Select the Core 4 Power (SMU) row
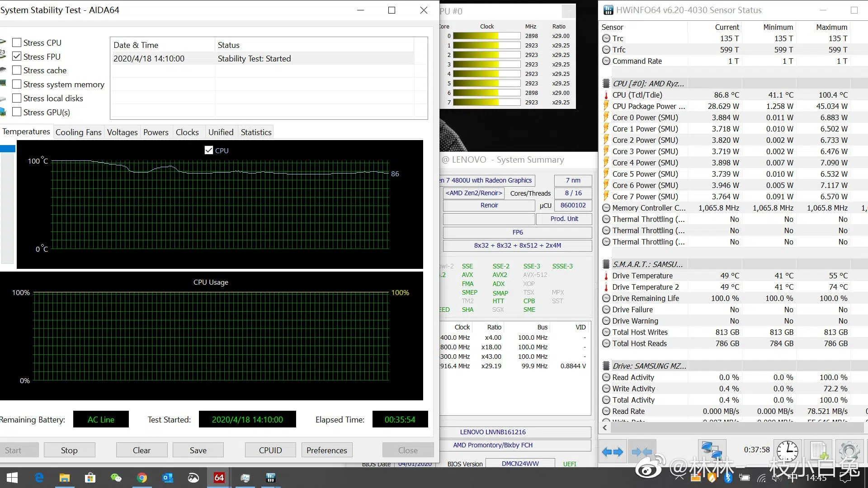Image resolution: width=868 pixels, height=488 pixels. tap(732, 163)
